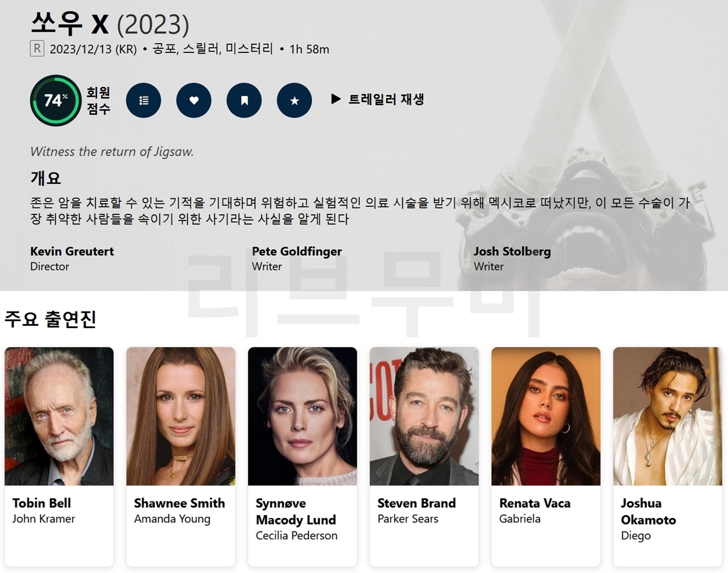
Task: Open director Kevin Greutert's page
Action: [x=72, y=251]
